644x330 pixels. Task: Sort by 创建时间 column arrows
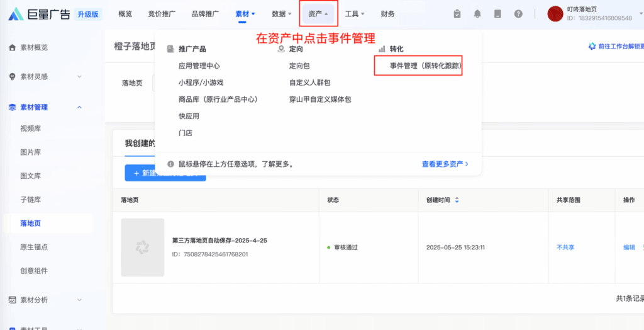(457, 200)
